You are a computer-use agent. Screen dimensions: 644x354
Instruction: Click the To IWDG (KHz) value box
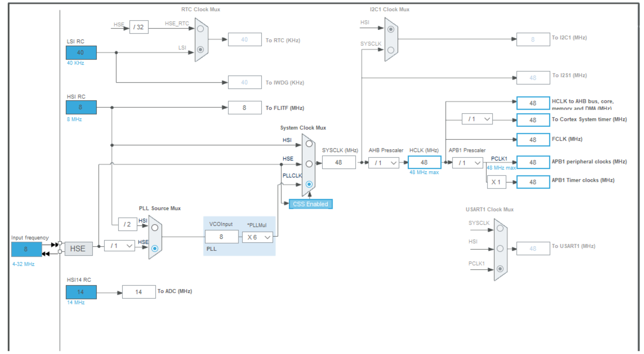tap(245, 83)
